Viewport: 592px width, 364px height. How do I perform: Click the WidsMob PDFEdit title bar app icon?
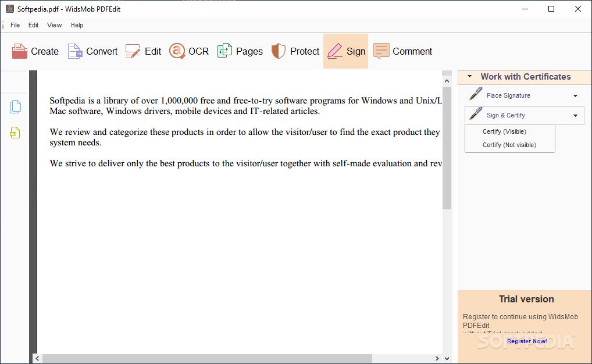click(10, 9)
